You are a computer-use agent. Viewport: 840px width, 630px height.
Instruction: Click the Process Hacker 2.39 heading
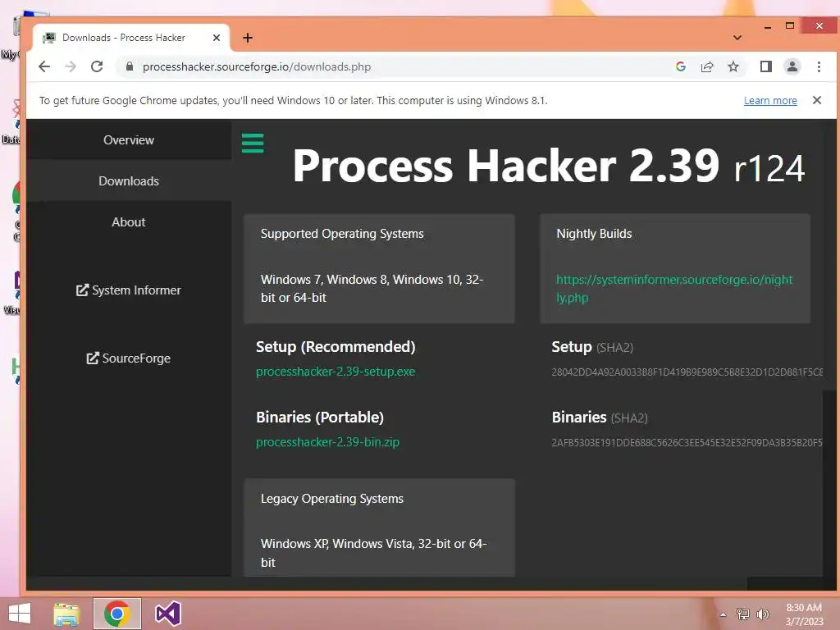coord(549,166)
